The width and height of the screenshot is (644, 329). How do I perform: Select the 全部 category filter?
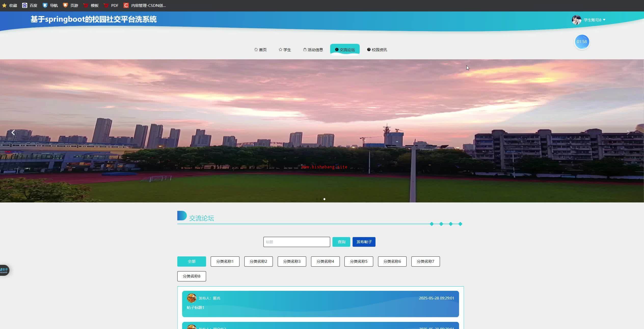point(192,262)
